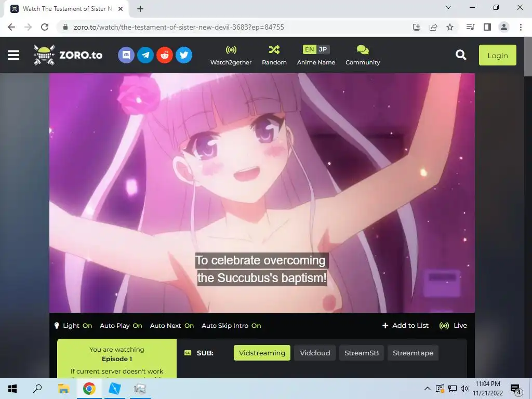Toggle Auto Play setting
Screen dimensions: 532x399
[121, 326]
